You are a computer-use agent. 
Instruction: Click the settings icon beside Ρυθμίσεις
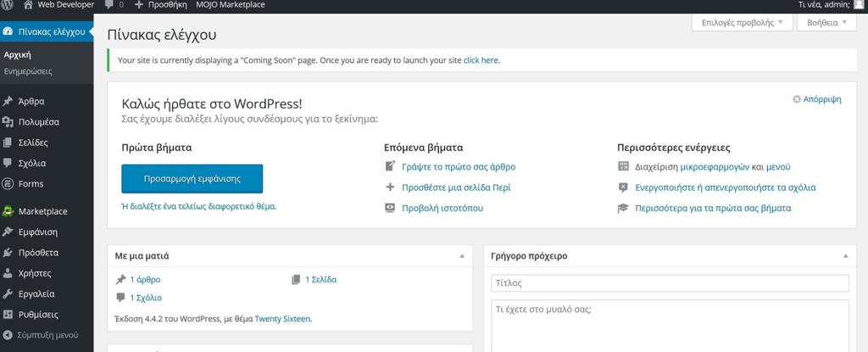8,315
